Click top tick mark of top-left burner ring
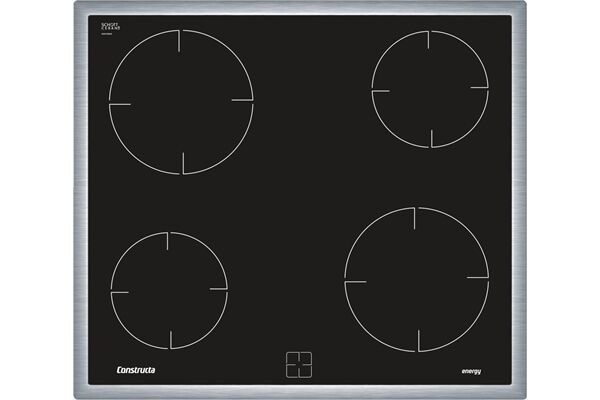This screenshot has width=600, height=400. click(x=181, y=40)
